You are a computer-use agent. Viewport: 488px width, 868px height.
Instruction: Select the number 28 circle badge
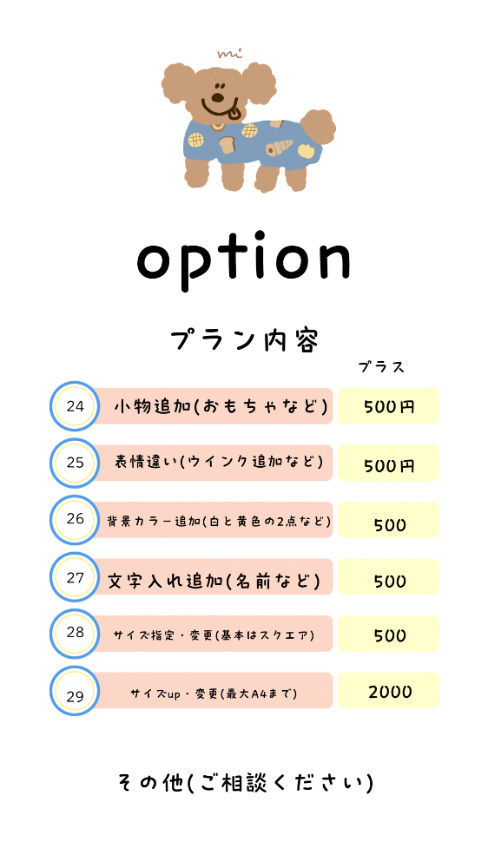pyautogui.click(x=75, y=634)
